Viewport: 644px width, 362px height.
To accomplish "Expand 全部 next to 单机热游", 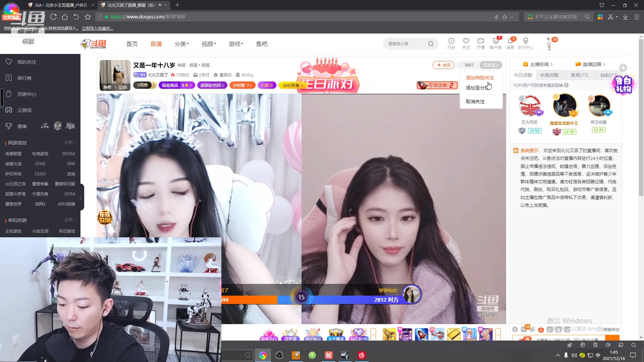I will pyautogui.click(x=69, y=220).
